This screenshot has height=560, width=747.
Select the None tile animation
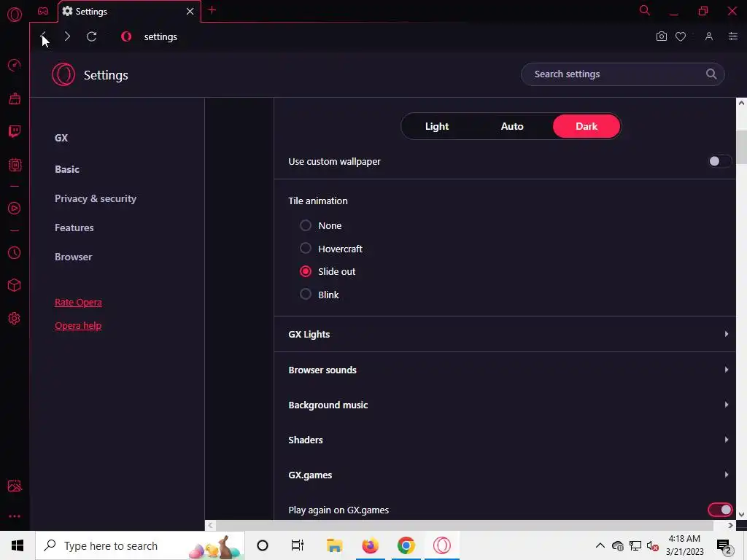[x=306, y=225]
